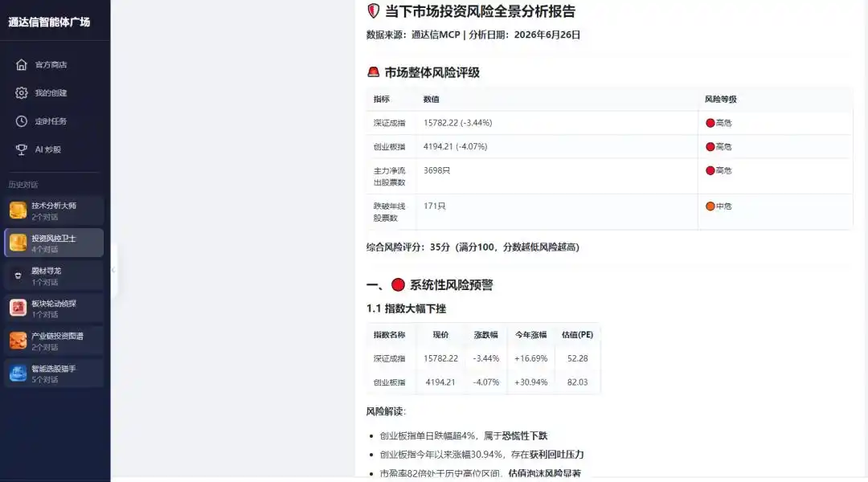Open AI 炒股 trophy icon
The image size is (868, 482).
coord(21,149)
